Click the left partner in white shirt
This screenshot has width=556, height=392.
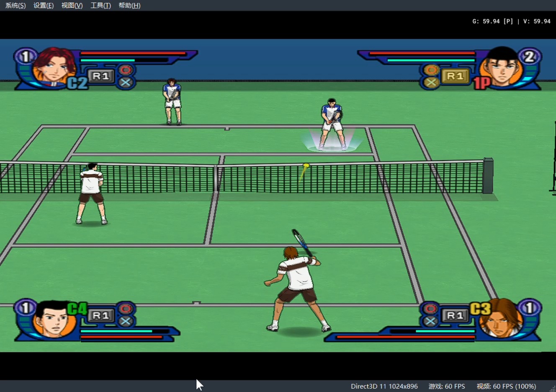[91, 193]
